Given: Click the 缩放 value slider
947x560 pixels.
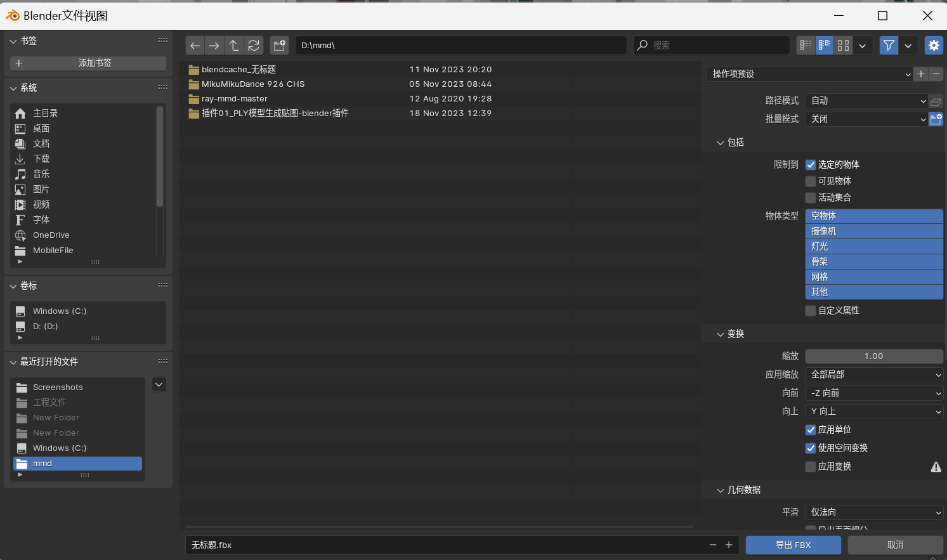Looking at the screenshot, I should [x=874, y=356].
